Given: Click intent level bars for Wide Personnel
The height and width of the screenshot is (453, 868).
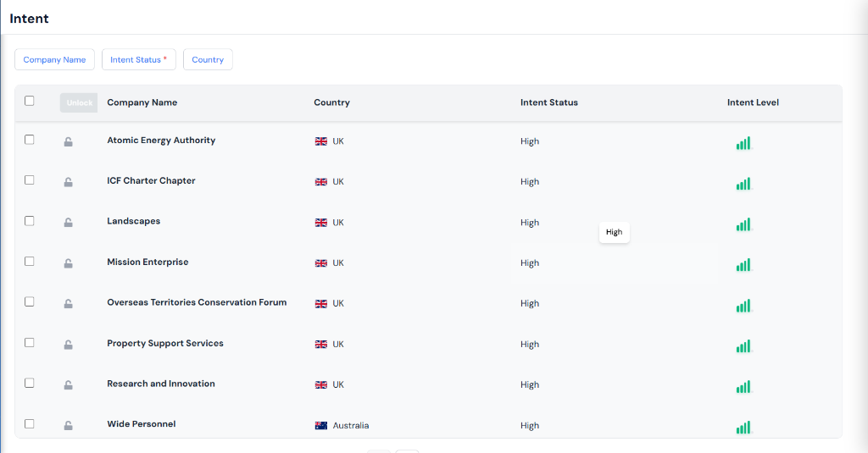Looking at the screenshot, I should 744,427.
